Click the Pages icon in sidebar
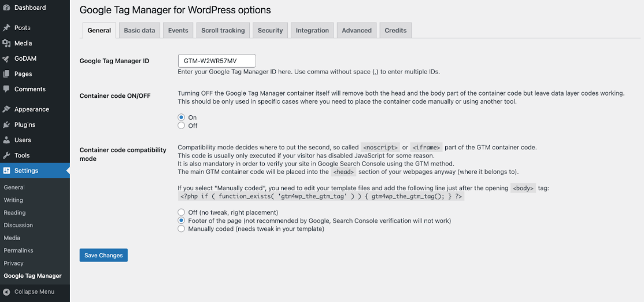The image size is (644, 302). pos(6,74)
